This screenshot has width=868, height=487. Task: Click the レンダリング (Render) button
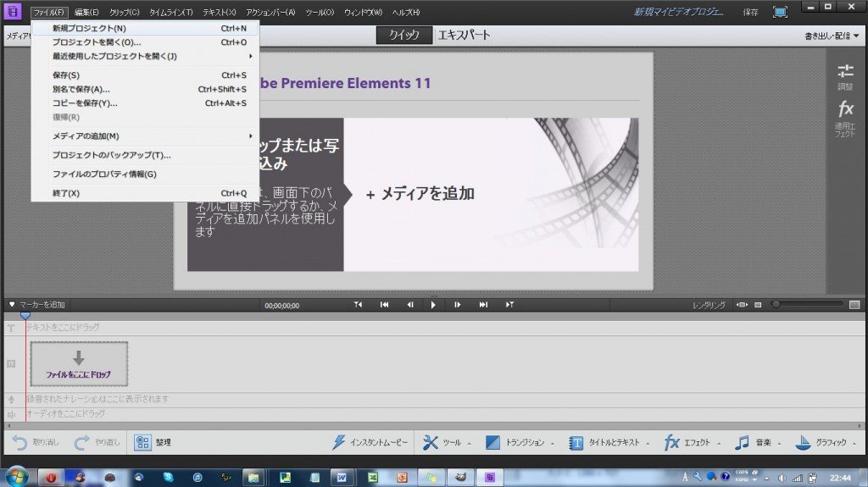709,306
